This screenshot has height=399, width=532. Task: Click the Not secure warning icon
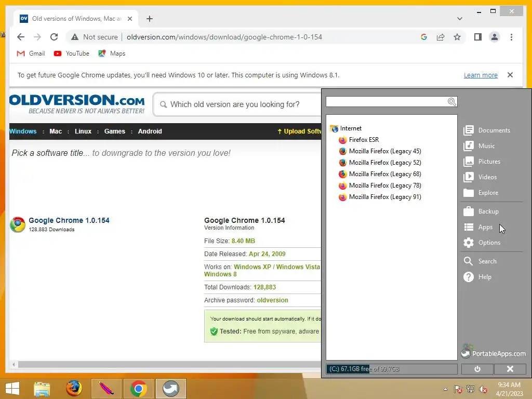coord(75,37)
